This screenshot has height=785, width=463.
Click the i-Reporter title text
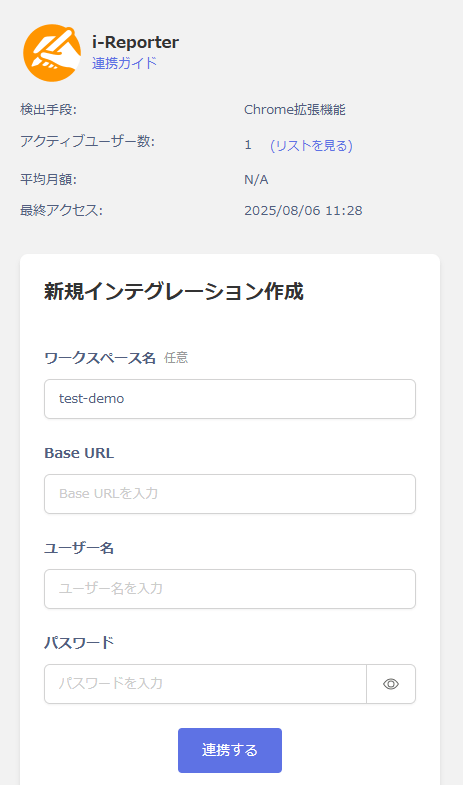tap(135, 42)
